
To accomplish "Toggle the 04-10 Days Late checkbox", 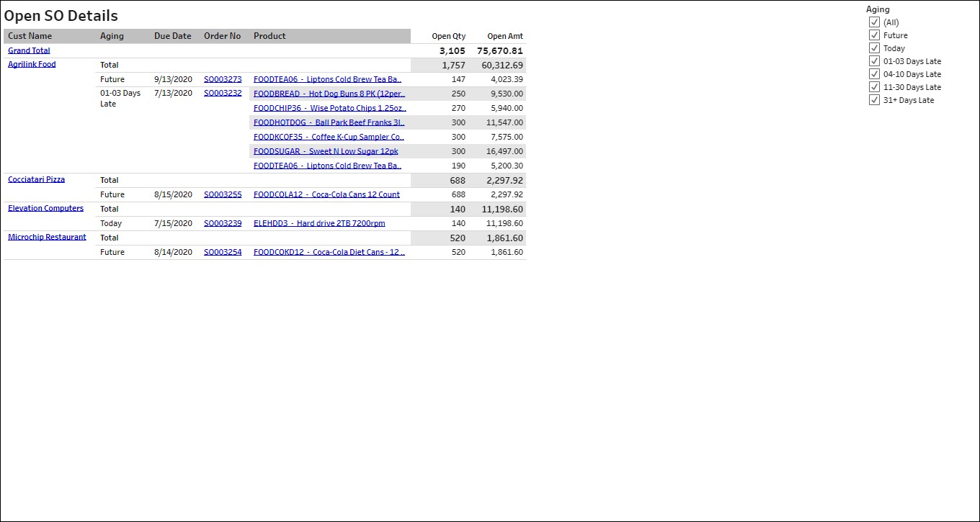I will (874, 74).
